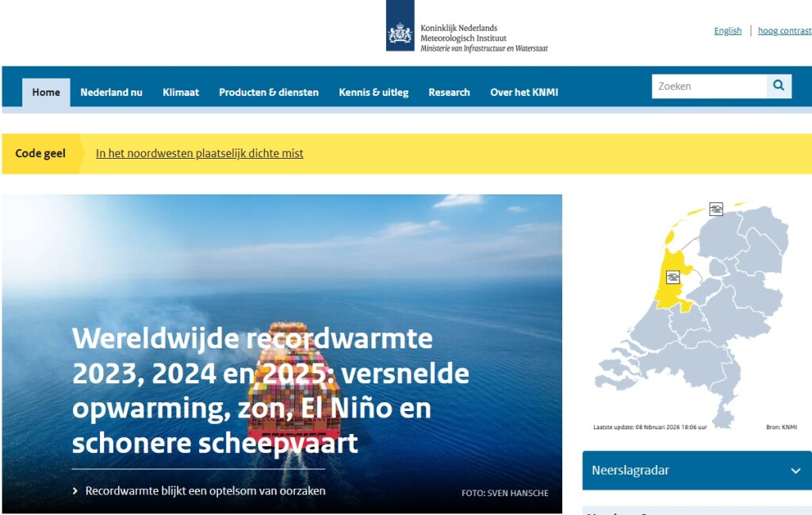Viewport: 812px width, 515px height.
Task: Expand the Neerslagradar panel chevron
Action: pos(795,471)
